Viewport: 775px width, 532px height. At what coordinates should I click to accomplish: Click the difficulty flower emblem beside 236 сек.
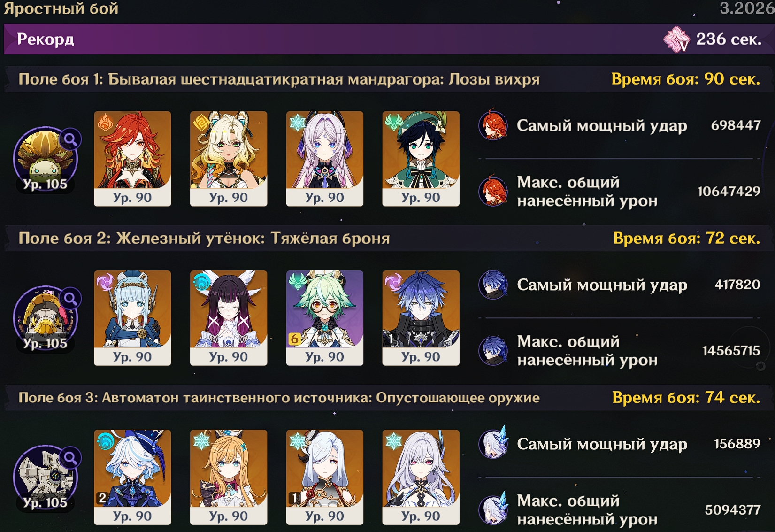676,39
